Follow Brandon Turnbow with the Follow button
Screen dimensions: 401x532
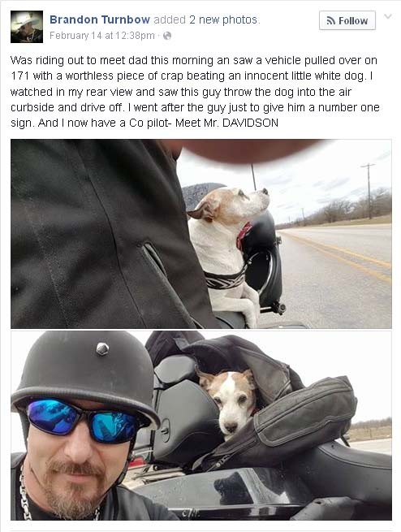[347, 20]
